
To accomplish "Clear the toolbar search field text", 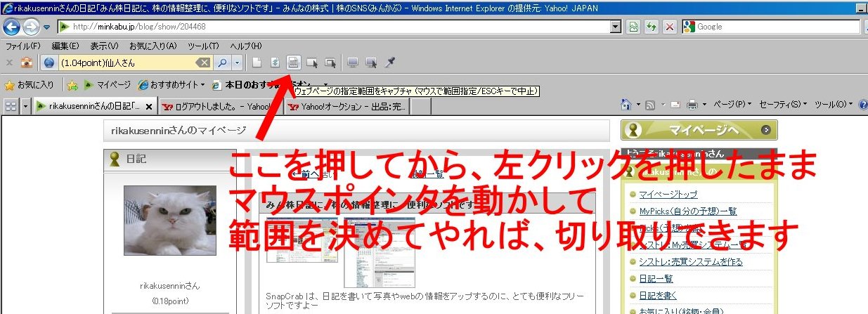I will (x=203, y=63).
